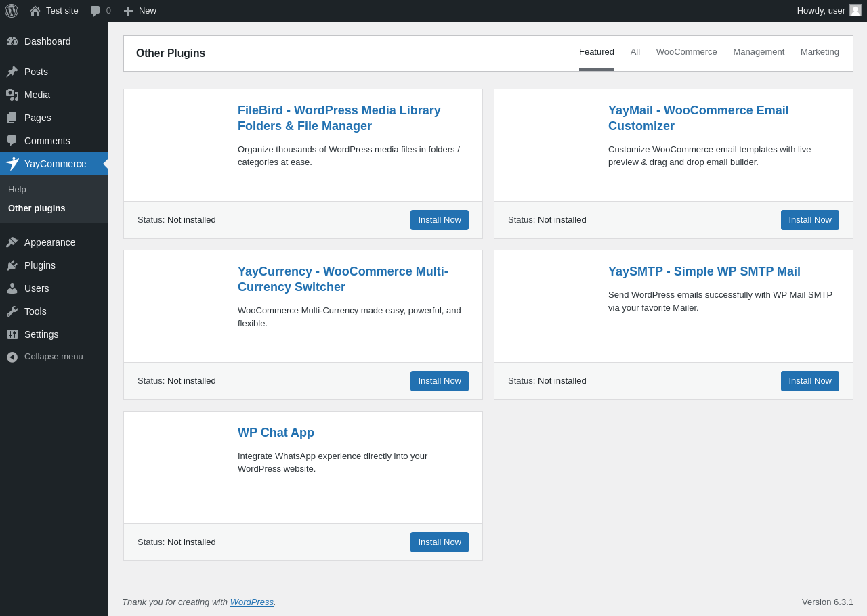Click the Posts pushpin icon
Screen dimensions: 867x616
tap(12, 72)
